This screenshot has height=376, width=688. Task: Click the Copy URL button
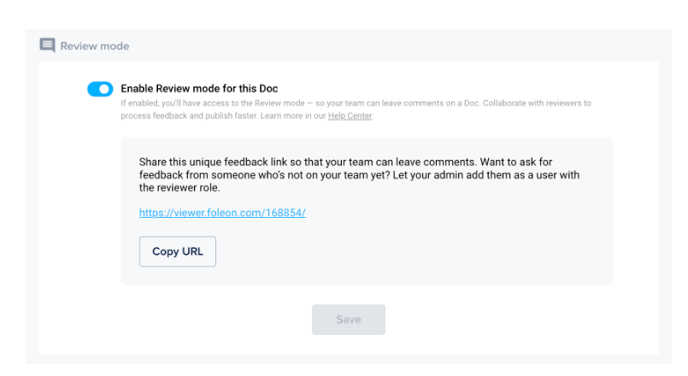click(x=178, y=251)
